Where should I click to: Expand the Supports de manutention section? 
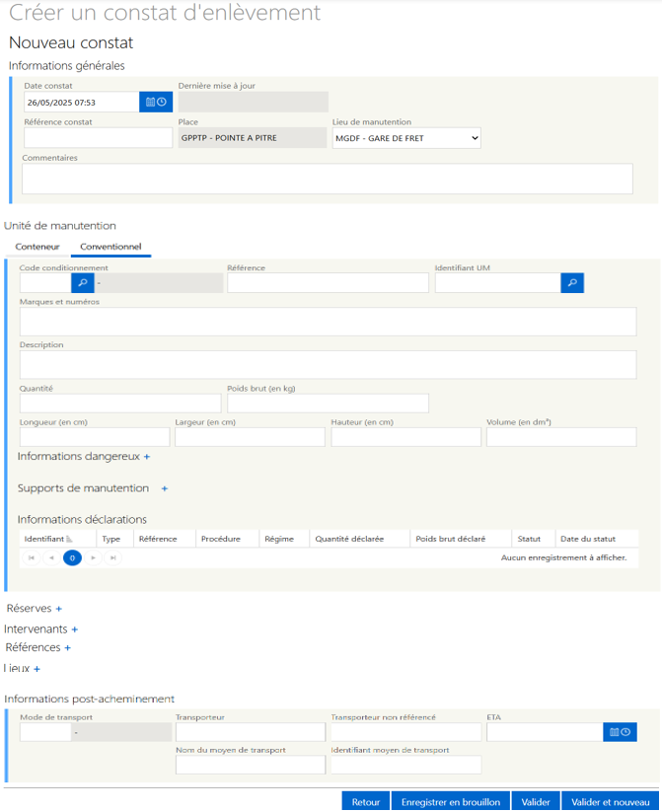pyautogui.click(x=165, y=488)
